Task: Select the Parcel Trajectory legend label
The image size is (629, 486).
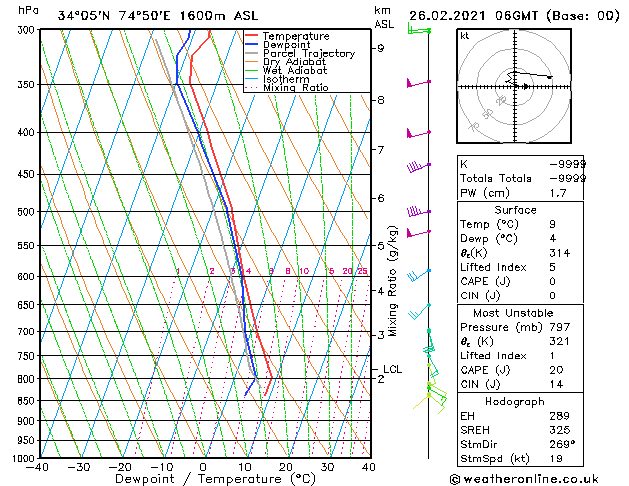Action: coord(309,53)
